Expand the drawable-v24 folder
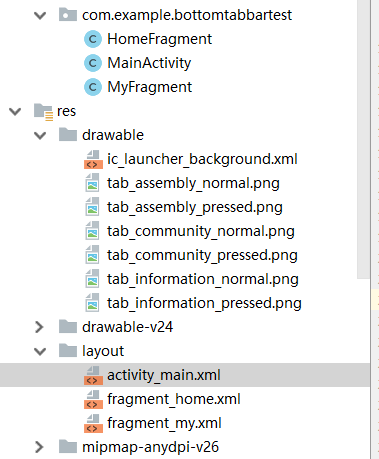 [39, 327]
